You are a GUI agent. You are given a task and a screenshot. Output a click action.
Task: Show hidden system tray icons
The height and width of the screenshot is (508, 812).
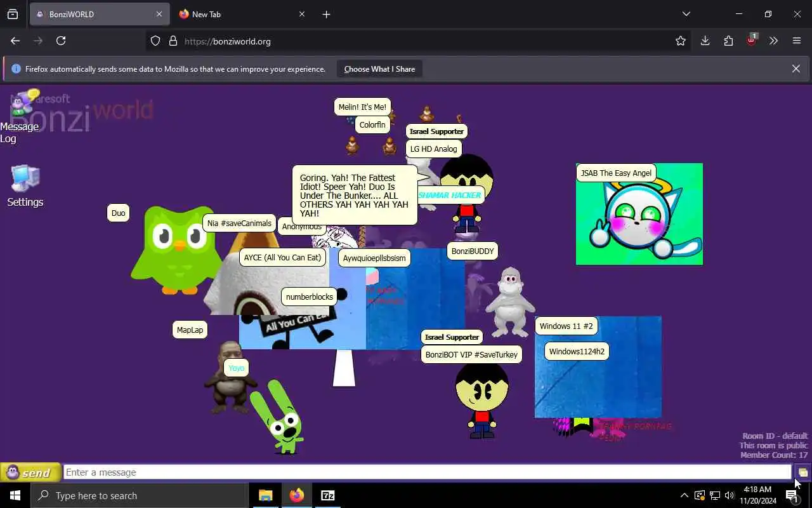(684, 495)
